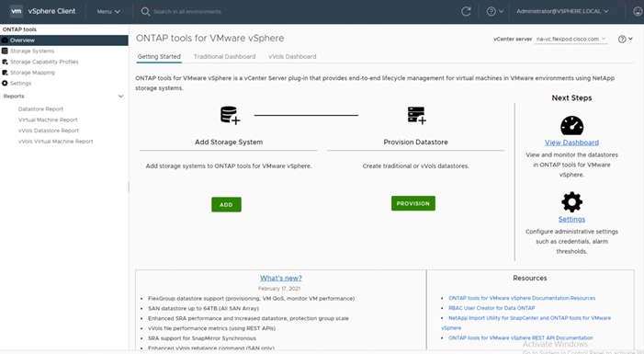
Task: Click the Storage Mapping sidebar icon
Action: pyautogui.click(x=5, y=73)
